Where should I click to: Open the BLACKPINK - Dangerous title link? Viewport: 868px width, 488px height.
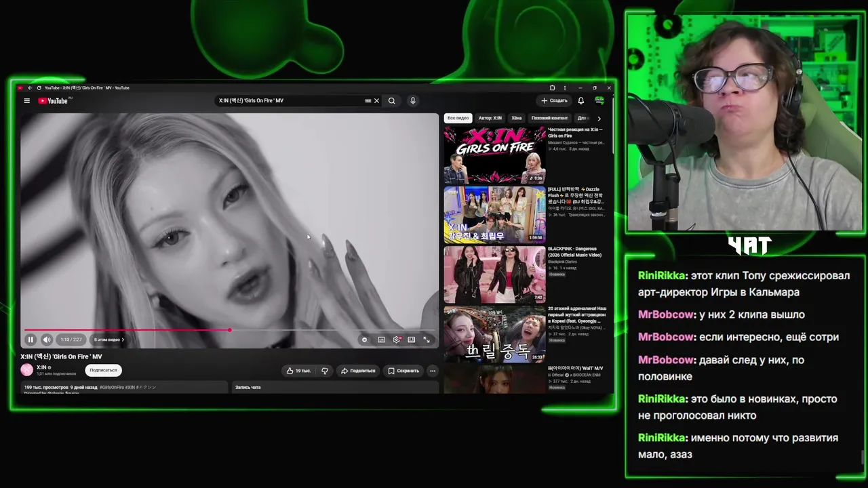[x=574, y=251]
